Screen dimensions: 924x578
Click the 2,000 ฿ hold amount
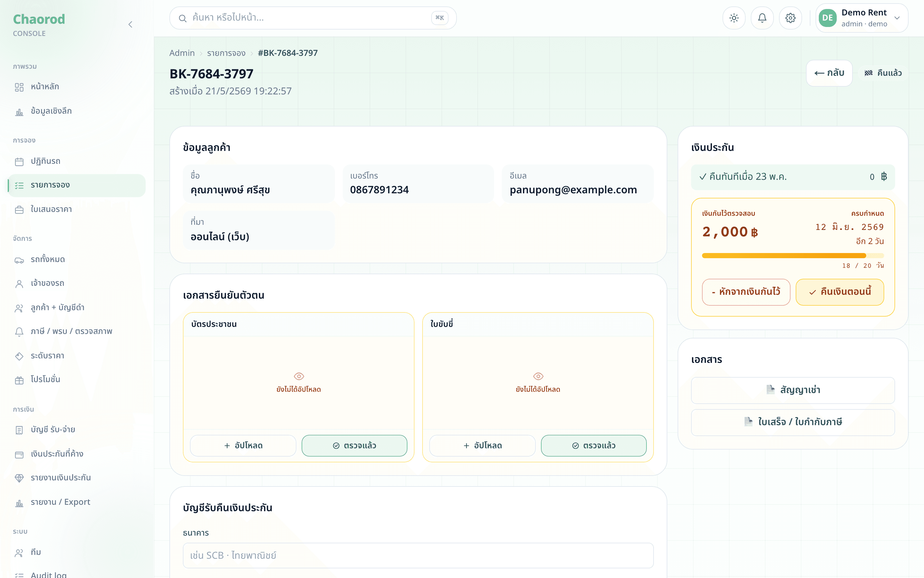click(730, 232)
